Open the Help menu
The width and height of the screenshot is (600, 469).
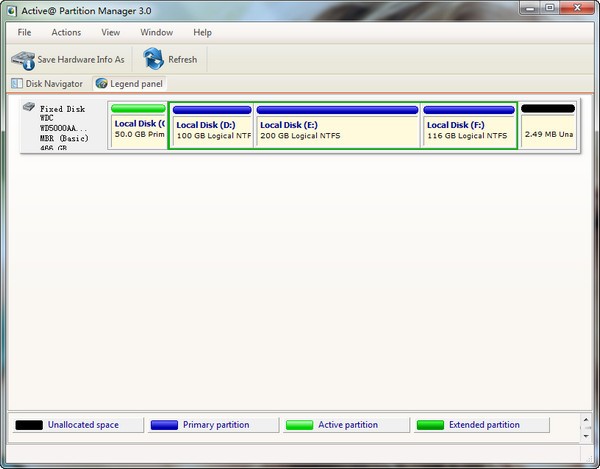(x=202, y=32)
